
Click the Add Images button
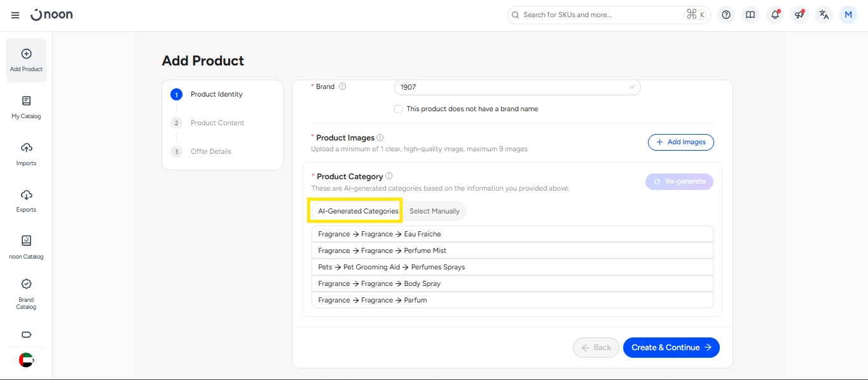[x=680, y=142]
